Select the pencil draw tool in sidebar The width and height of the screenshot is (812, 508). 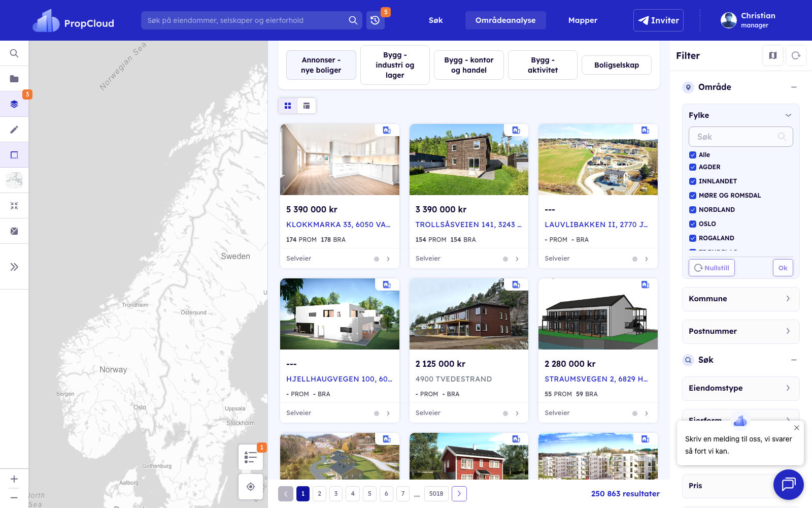click(14, 130)
